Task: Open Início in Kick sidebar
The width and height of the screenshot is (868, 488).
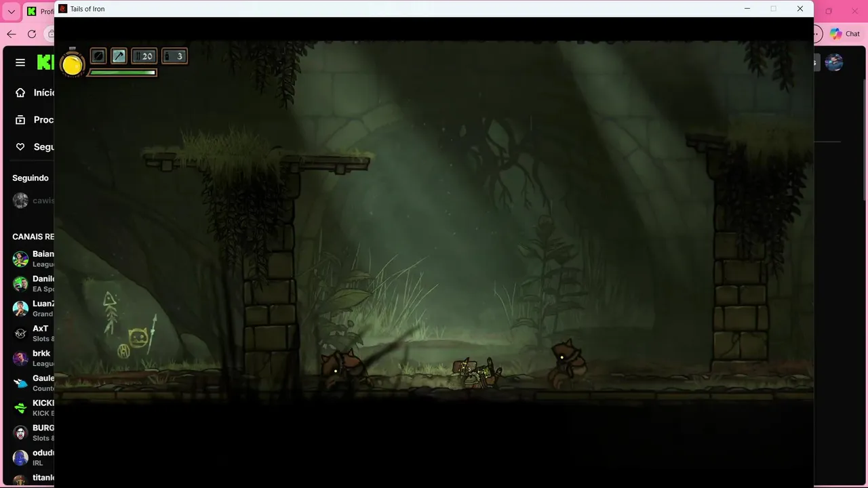Action: (x=34, y=92)
